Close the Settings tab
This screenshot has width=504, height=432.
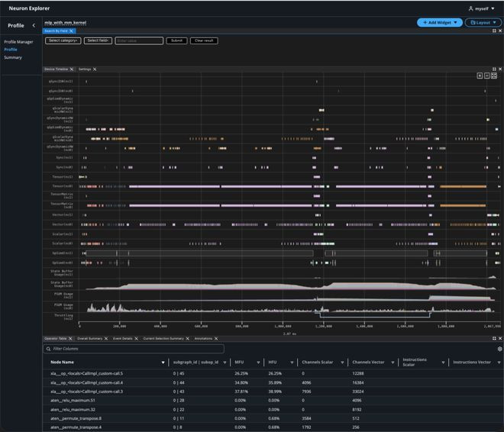95,69
